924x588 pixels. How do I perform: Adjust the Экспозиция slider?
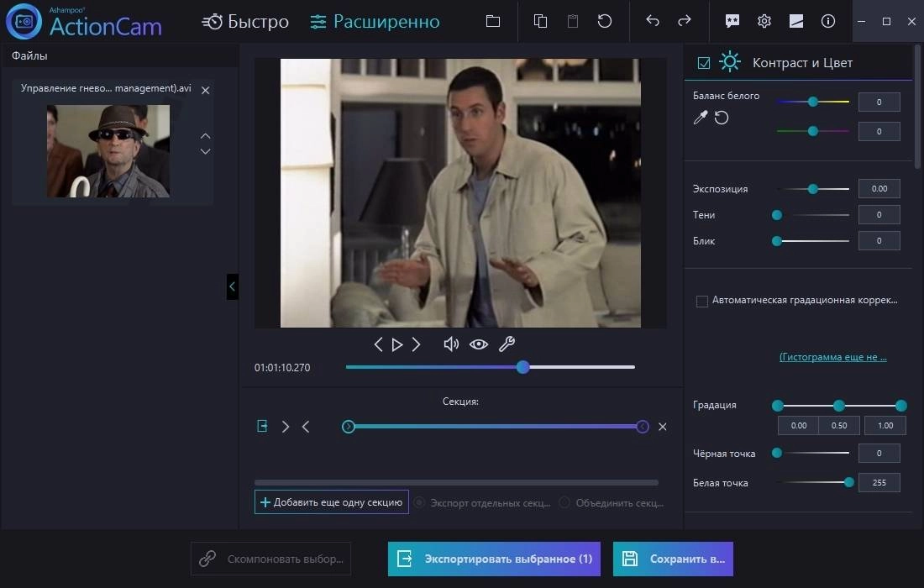pyautogui.click(x=812, y=188)
